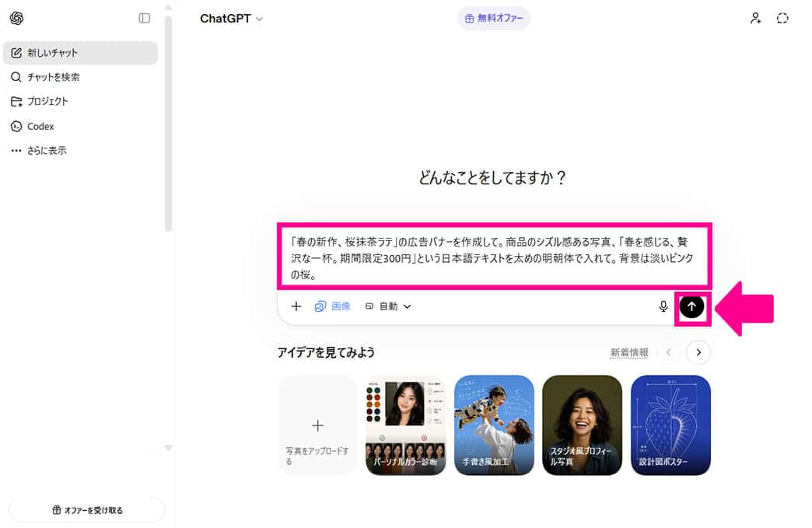The image size is (812, 528).
Task: Click the microphone dictation icon
Action: 663,306
